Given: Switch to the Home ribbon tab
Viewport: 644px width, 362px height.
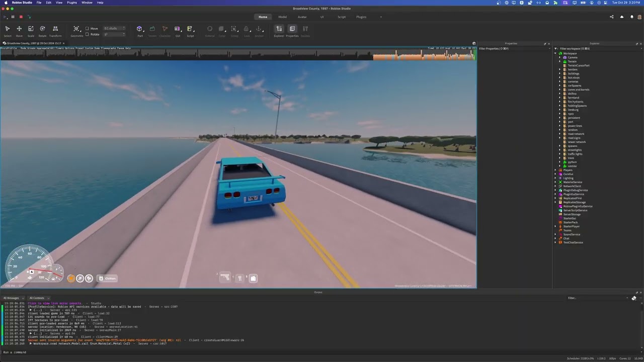Looking at the screenshot, I should (263, 17).
